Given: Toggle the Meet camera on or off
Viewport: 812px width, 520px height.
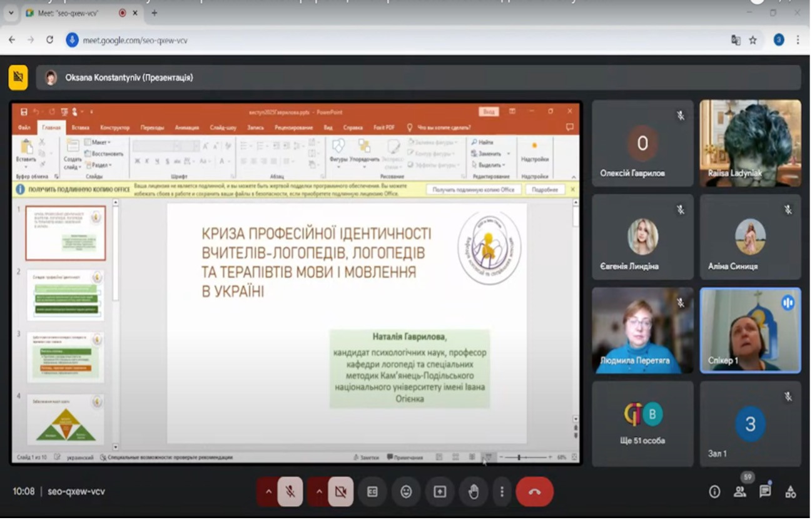Looking at the screenshot, I should (x=340, y=492).
